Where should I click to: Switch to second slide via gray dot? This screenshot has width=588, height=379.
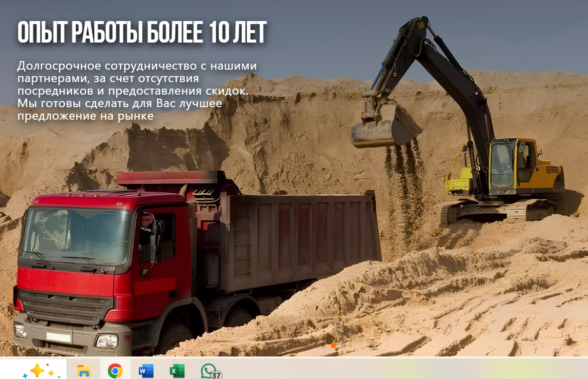(343, 345)
